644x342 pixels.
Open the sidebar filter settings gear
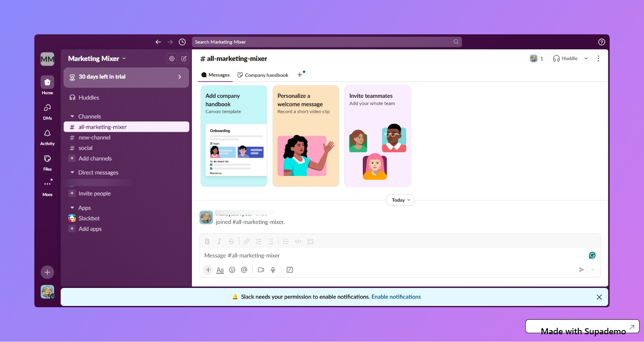click(x=172, y=58)
